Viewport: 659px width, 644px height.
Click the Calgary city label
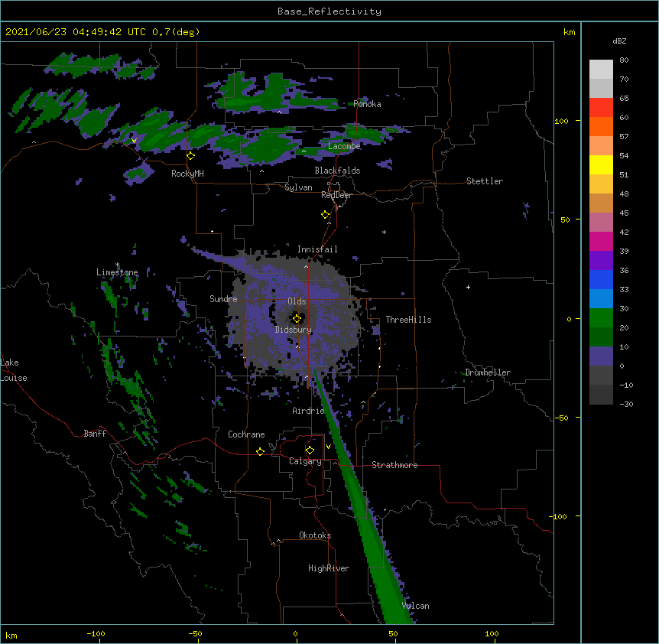(x=305, y=461)
